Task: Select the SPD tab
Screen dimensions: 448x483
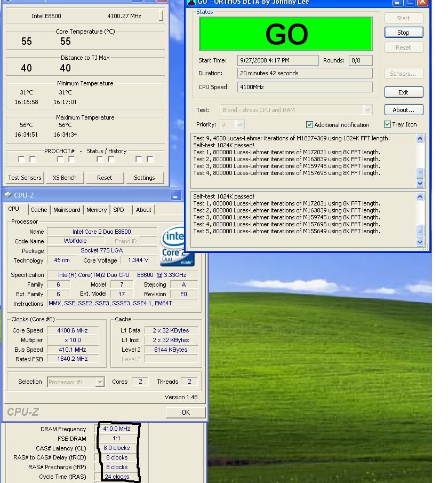Action: point(118,210)
